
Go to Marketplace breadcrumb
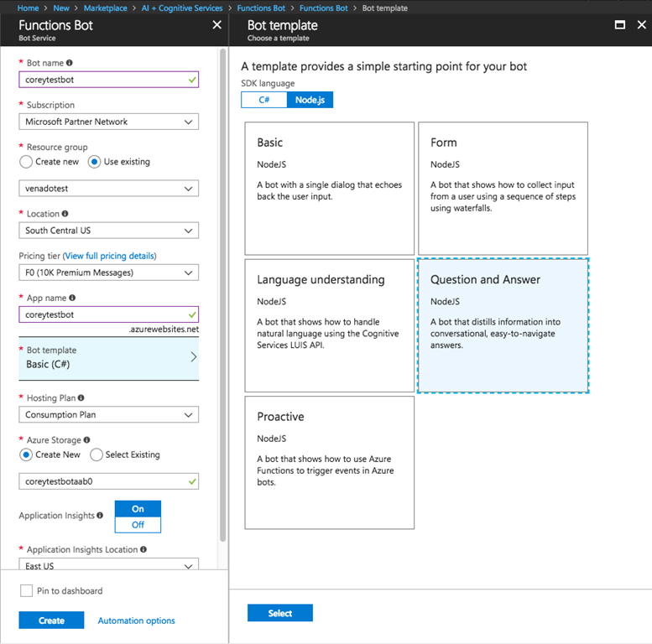tap(105, 8)
